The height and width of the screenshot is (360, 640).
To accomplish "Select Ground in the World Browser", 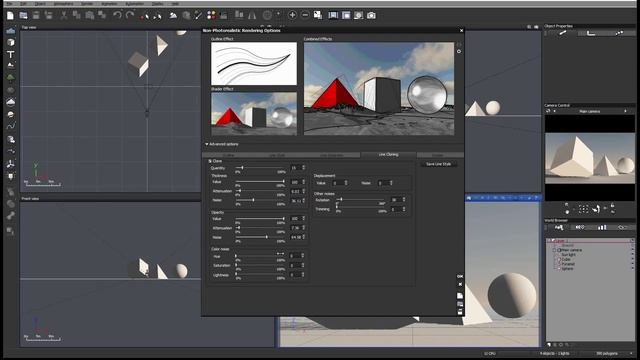I will (x=567, y=246).
